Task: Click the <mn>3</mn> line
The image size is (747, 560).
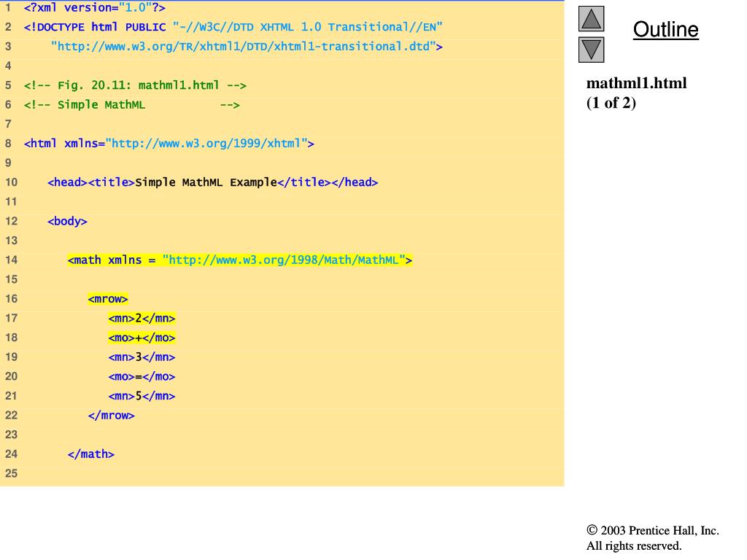Action: point(142,357)
